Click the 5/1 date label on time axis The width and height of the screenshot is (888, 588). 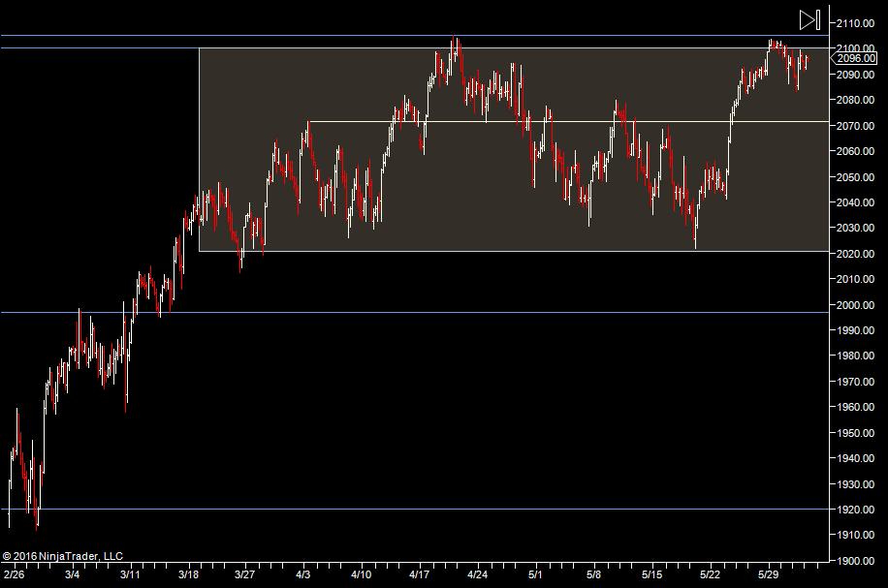[536, 574]
